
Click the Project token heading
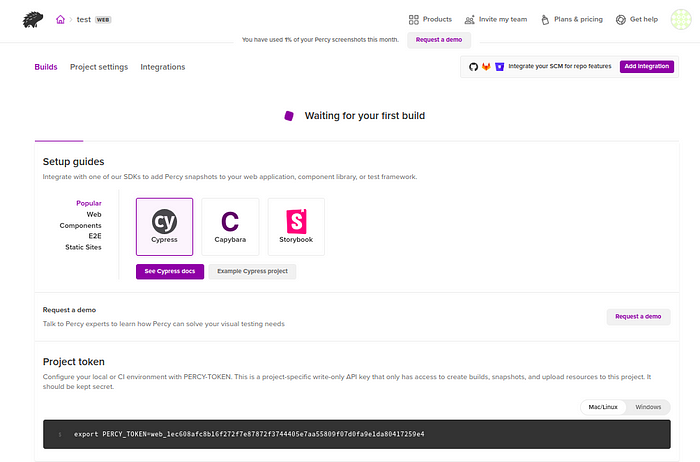coord(74,362)
